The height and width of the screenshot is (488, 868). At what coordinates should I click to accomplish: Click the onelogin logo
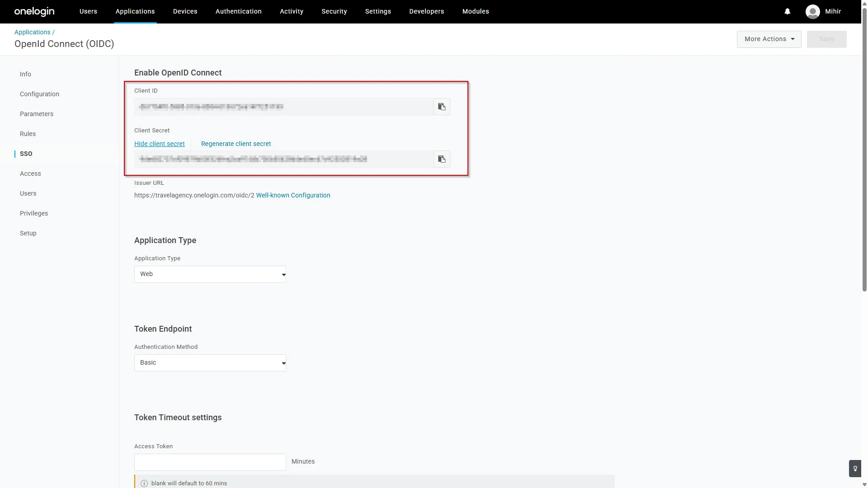[34, 11]
